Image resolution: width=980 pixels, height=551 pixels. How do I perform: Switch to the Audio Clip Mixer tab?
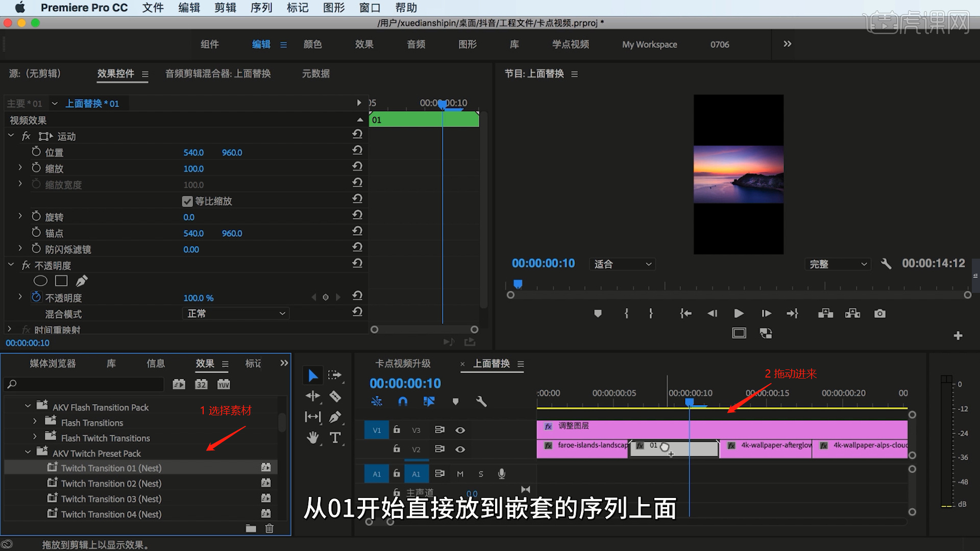[x=218, y=73]
